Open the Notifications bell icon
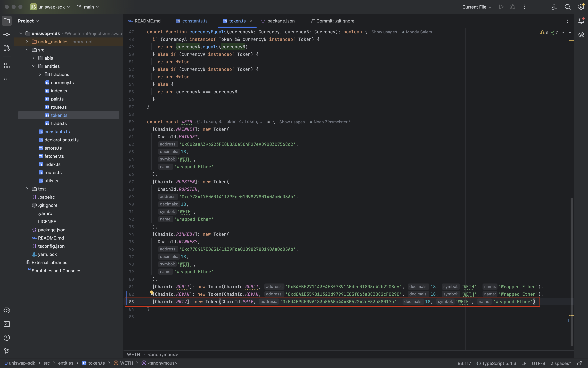588x368 pixels. pos(581,21)
